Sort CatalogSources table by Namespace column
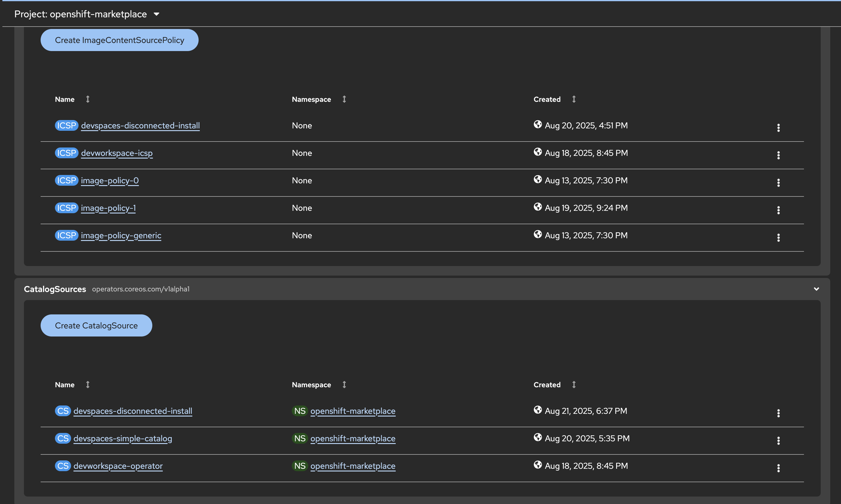Screen dimensions: 841x504 [311, 385]
